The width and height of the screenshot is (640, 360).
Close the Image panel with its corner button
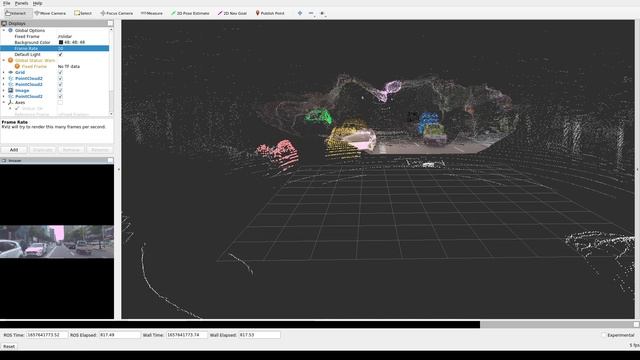pos(110,160)
